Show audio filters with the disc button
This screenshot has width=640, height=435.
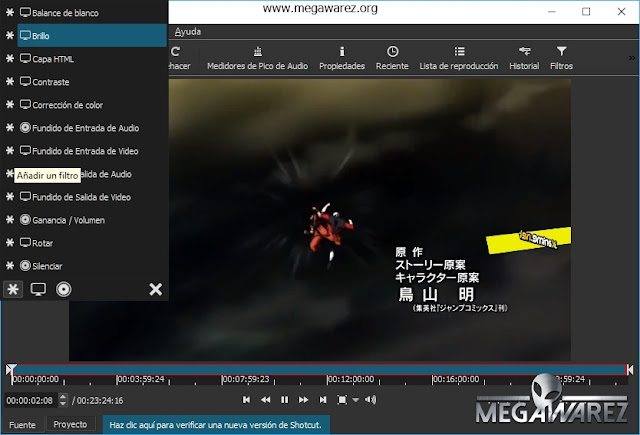64,289
